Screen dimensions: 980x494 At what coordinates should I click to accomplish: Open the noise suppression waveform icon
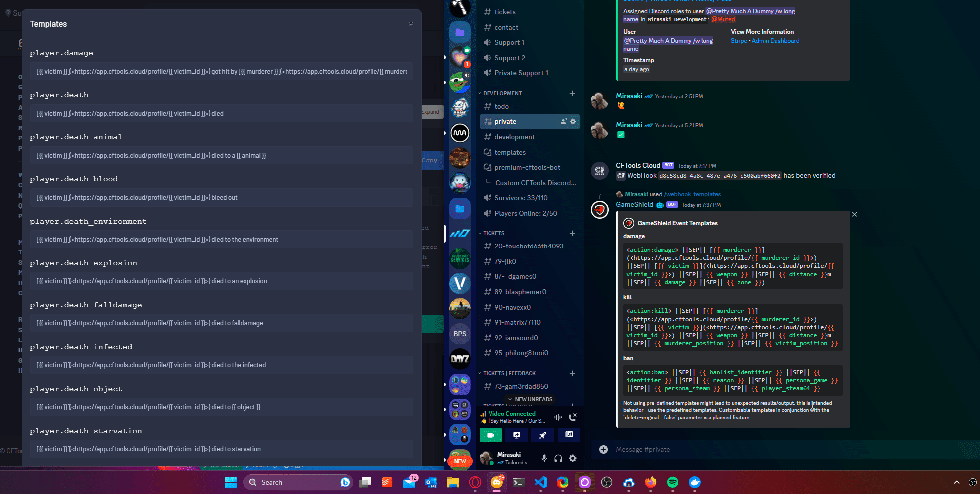coord(558,417)
